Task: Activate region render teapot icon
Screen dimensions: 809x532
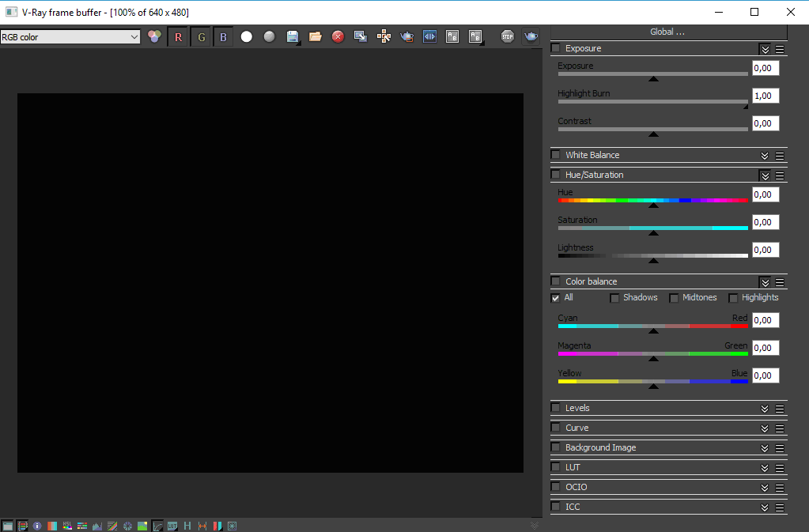Action: coord(407,36)
